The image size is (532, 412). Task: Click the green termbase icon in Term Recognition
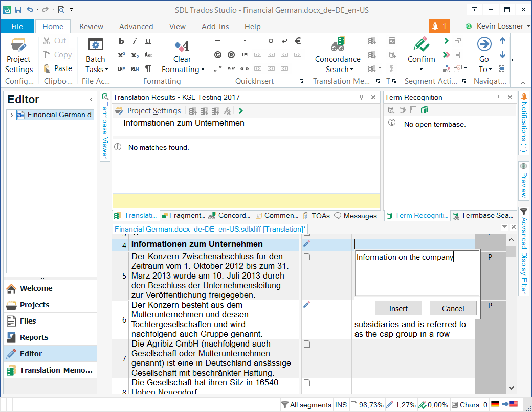[x=425, y=110]
